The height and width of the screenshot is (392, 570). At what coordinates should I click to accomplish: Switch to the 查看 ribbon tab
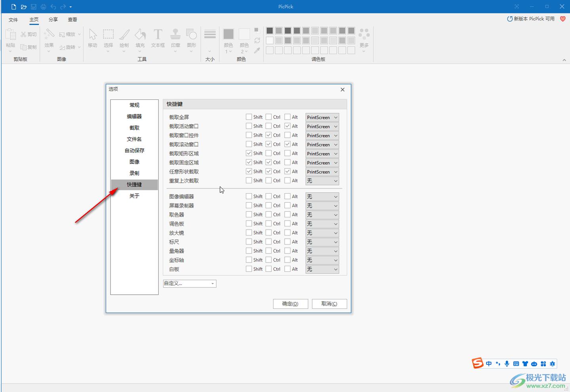pos(72,19)
